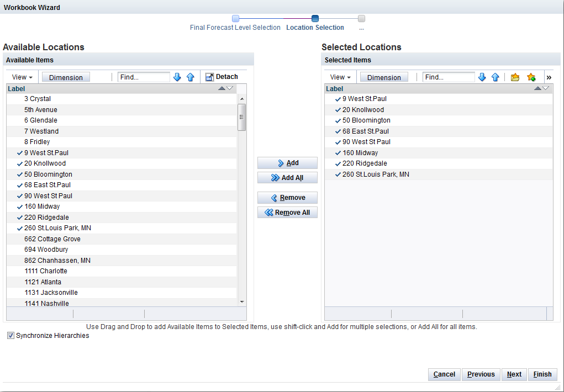Select 6 Glendale in Available Items
The width and height of the screenshot is (564, 392).
(x=122, y=120)
